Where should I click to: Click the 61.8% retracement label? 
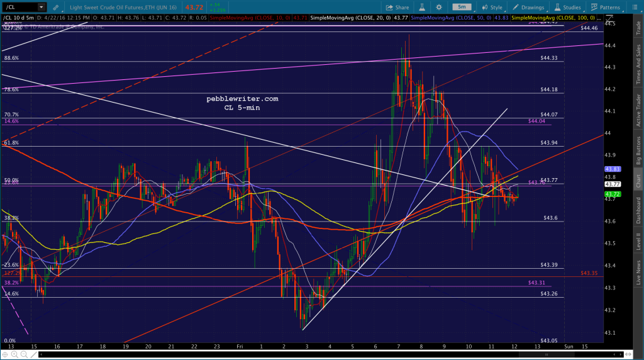pos(11,143)
